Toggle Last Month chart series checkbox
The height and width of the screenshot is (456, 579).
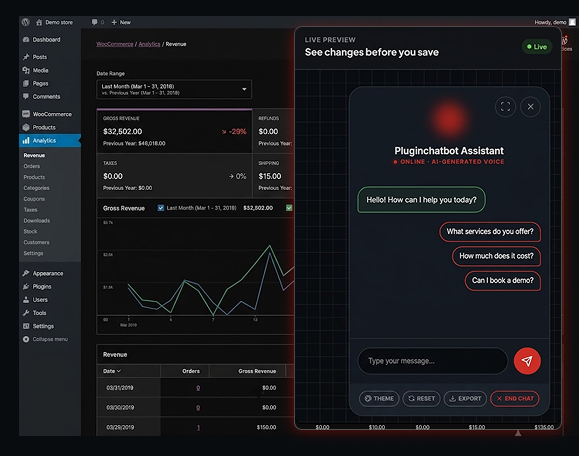point(161,208)
